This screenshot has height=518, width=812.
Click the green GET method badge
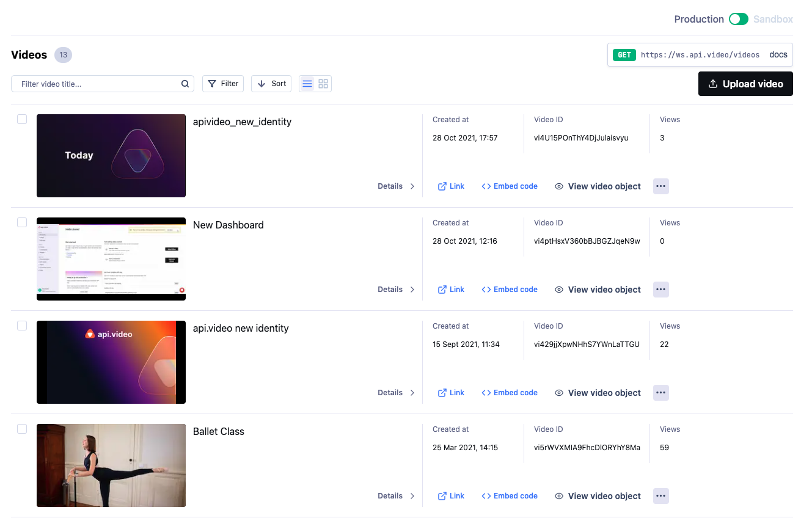pos(624,54)
